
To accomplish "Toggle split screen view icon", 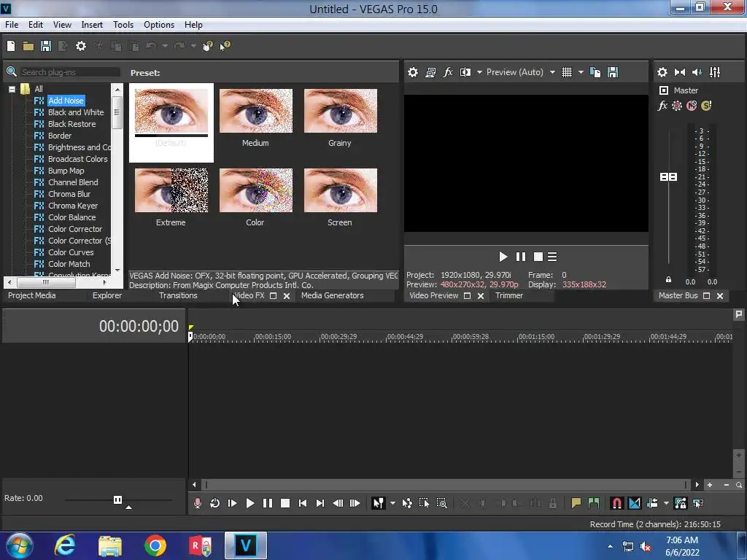I will tap(465, 72).
